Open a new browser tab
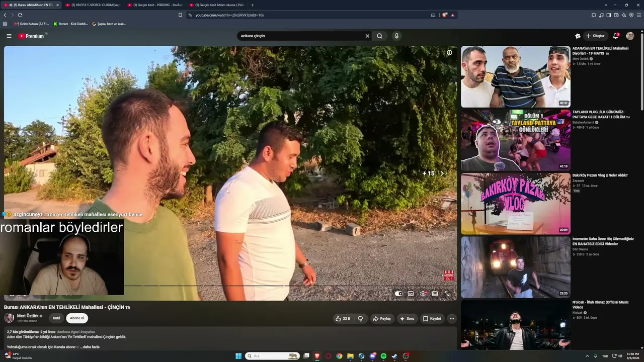This screenshot has width=644, height=362. pos(253,5)
